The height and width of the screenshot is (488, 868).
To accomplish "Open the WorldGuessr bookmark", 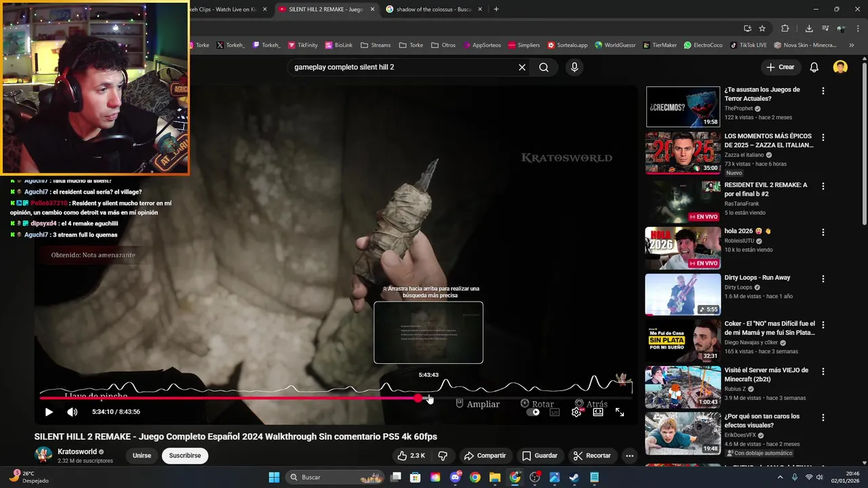I will [615, 45].
